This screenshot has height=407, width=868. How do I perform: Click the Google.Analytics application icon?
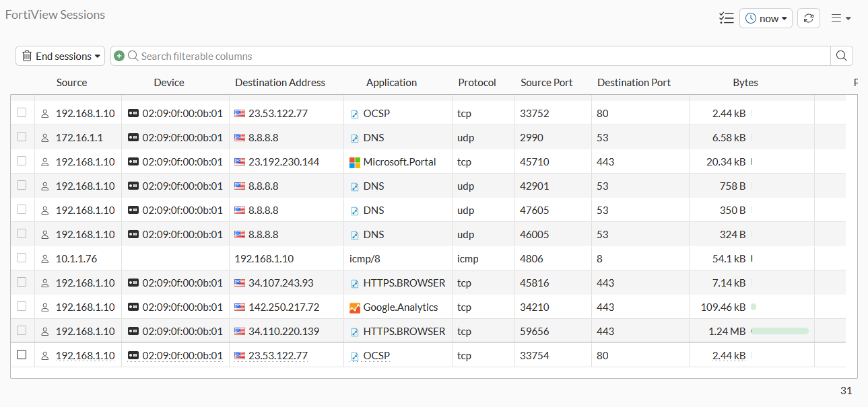click(356, 307)
